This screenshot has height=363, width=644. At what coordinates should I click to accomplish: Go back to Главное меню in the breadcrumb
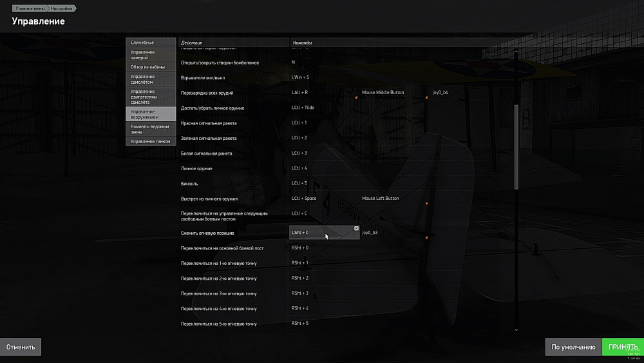click(x=30, y=8)
